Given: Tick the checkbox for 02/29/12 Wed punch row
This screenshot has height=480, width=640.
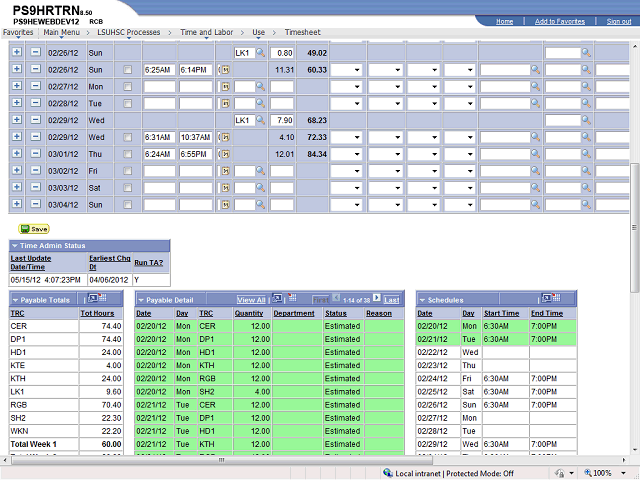Looking at the screenshot, I should tap(128, 137).
